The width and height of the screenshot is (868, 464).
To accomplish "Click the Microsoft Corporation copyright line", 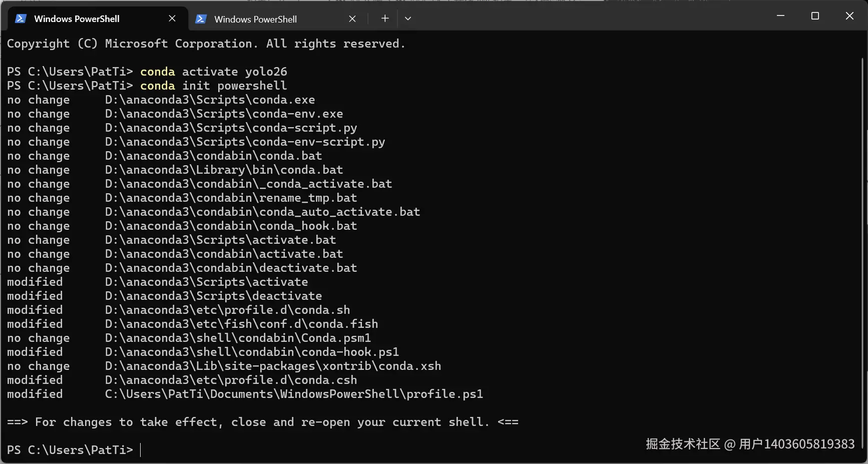I will click(206, 44).
